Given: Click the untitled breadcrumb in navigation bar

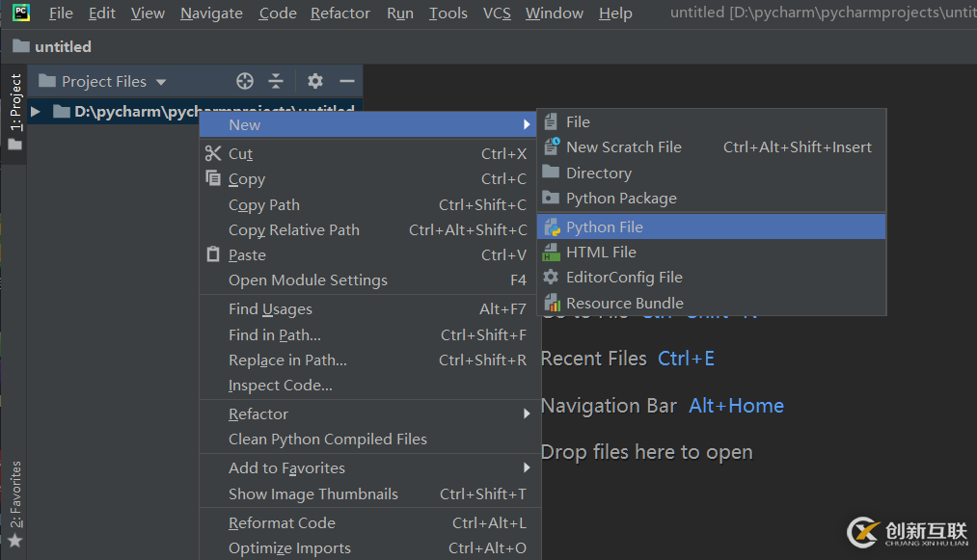Looking at the screenshot, I should pyautogui.click(x=63, y=46).
